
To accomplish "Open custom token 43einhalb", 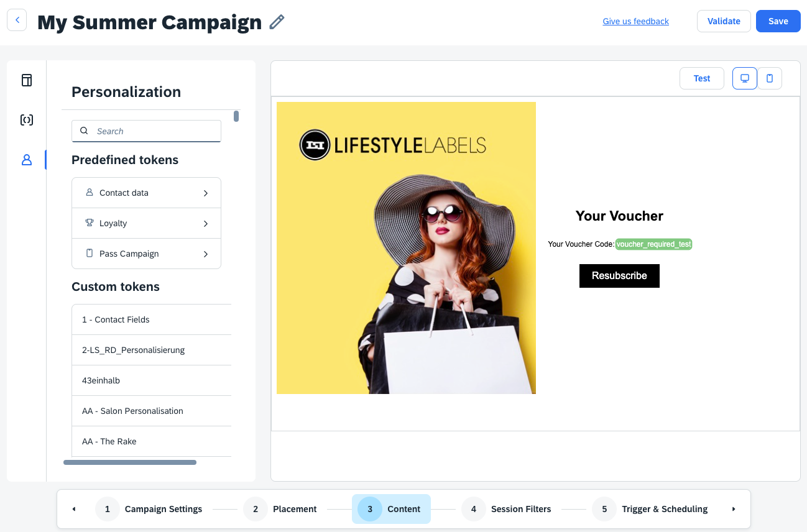I will (x=152, y=380).
